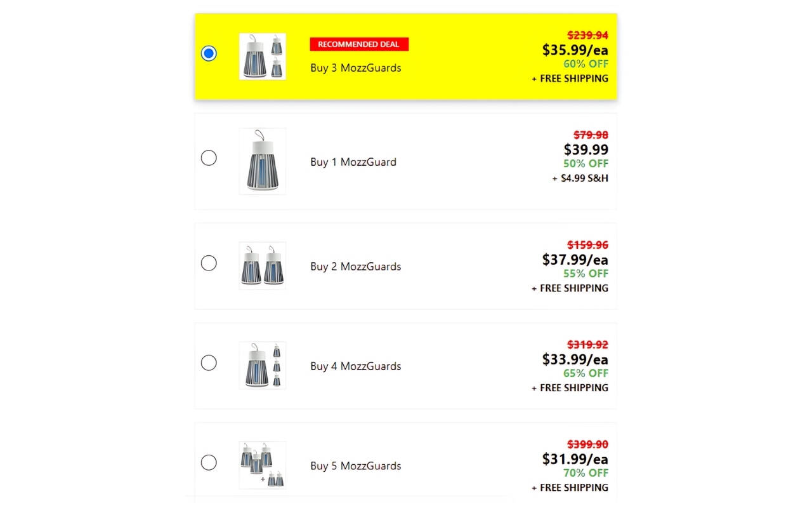Screen dimensions: 812x508
Task: Choose the Buy 2 MozzGuards radio option
Action: coord(209,263)
